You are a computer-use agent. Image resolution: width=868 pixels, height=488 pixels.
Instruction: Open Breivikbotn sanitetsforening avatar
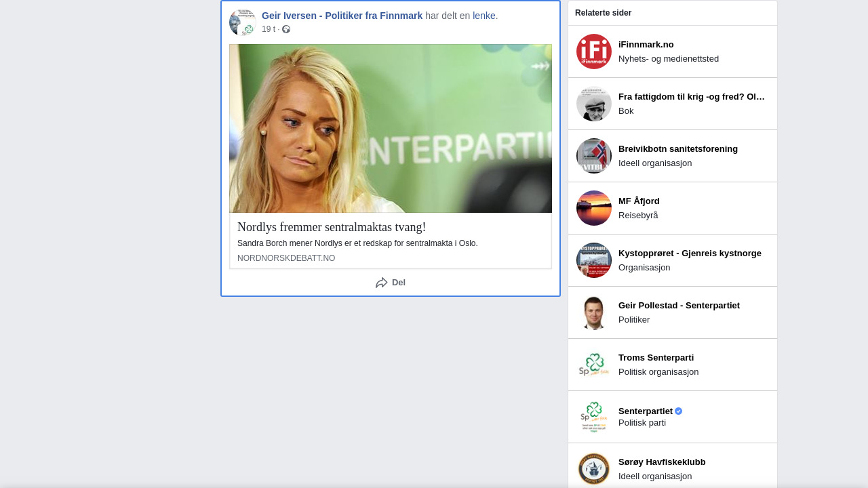click(594, 156)
